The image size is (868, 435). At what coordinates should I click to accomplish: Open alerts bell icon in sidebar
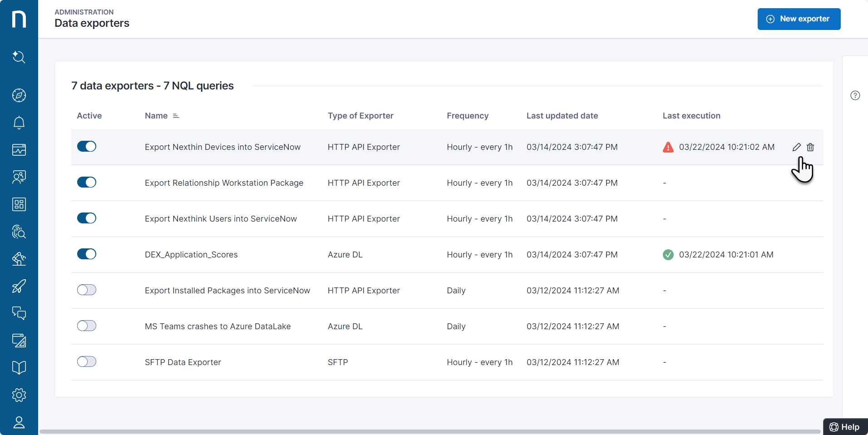19,123
